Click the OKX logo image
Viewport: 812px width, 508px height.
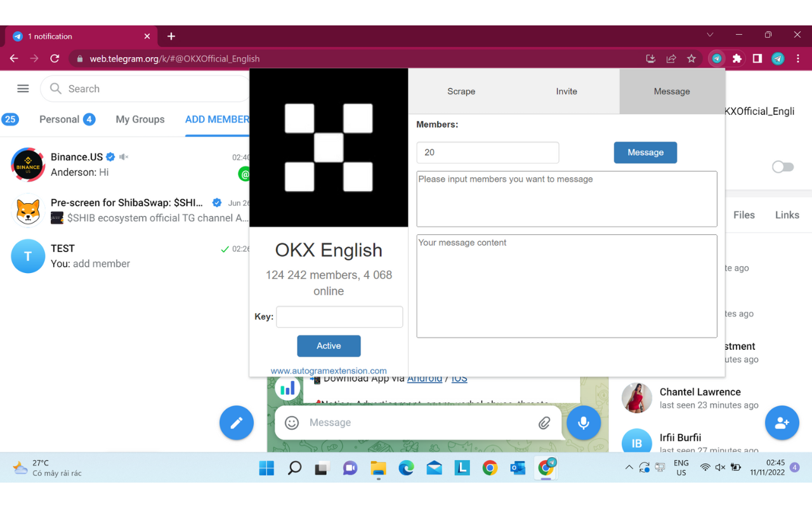(329, 147)
